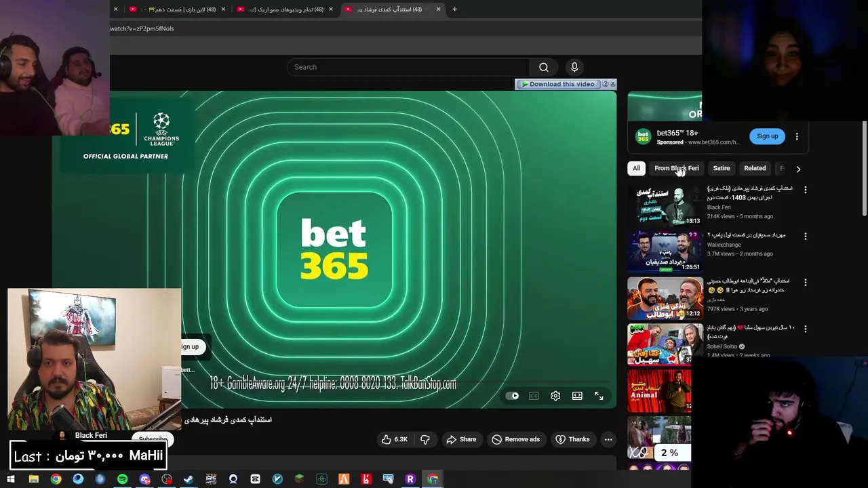Open more actions menu below video
Image resolution: width=868 pixels, height=488 pixels.
[x=608, y=439]
